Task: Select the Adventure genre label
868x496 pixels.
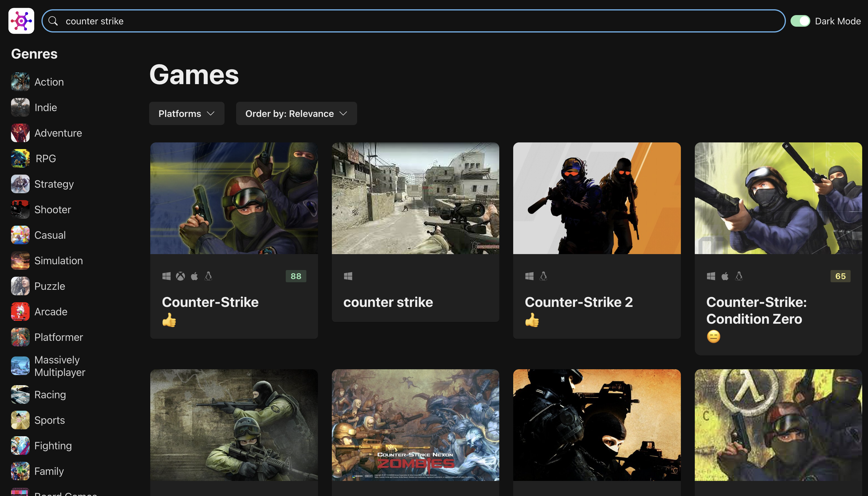Action: tap(58, 133)
